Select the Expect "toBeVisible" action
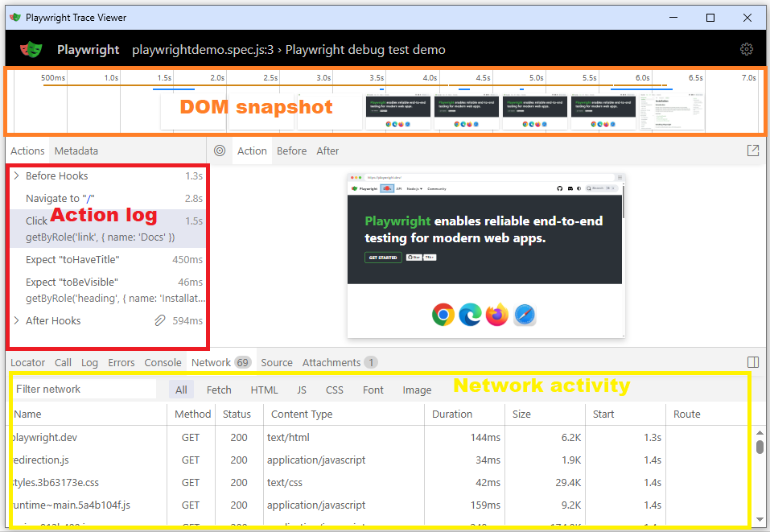Viewport: 770px width, 532px height. 107,290
